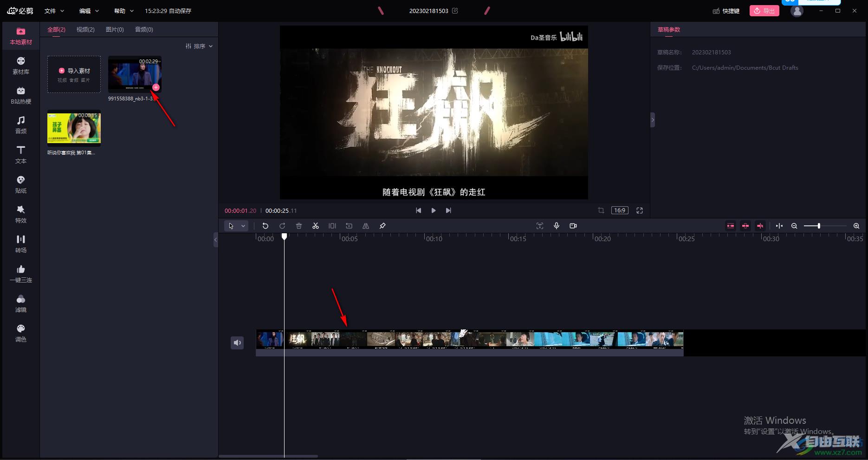
Task: Enter fullscreen preview
Action: coord(640,210)
